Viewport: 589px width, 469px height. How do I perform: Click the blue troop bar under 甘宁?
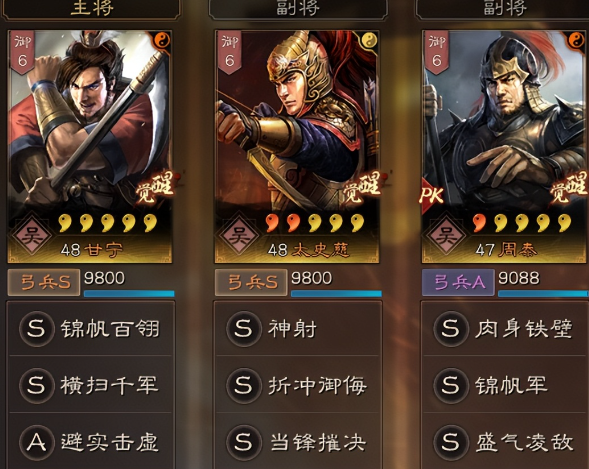(x=129, y=294)
